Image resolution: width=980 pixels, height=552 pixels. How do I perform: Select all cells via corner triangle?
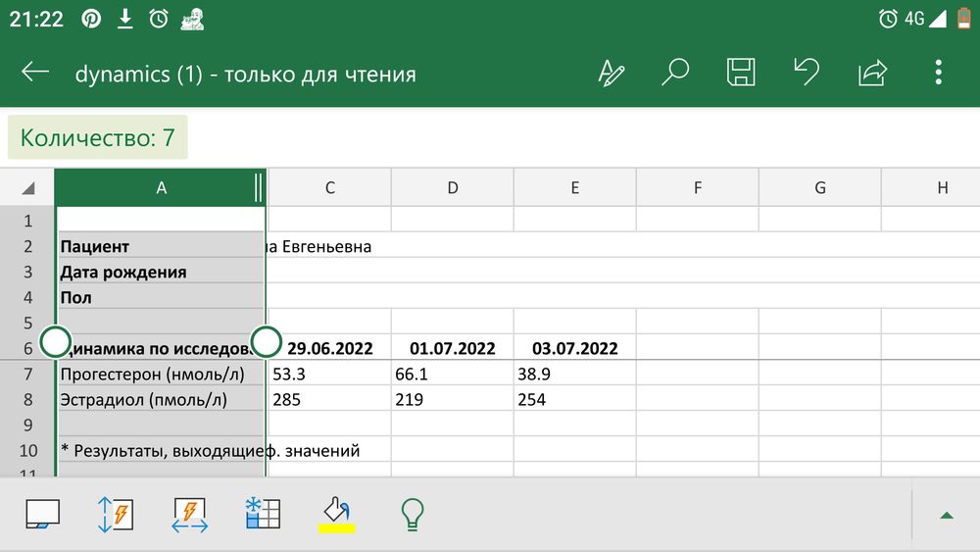coord(27,188)
